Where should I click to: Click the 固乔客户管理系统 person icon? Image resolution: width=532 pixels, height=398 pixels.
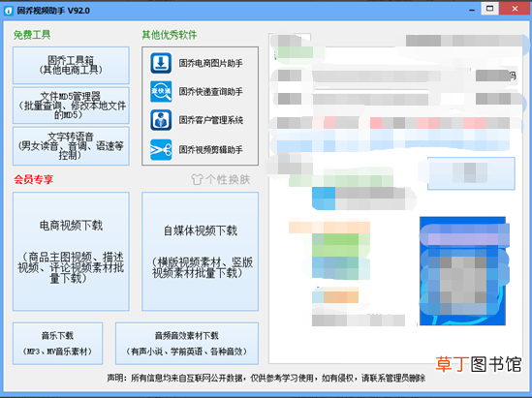(161, 120)
